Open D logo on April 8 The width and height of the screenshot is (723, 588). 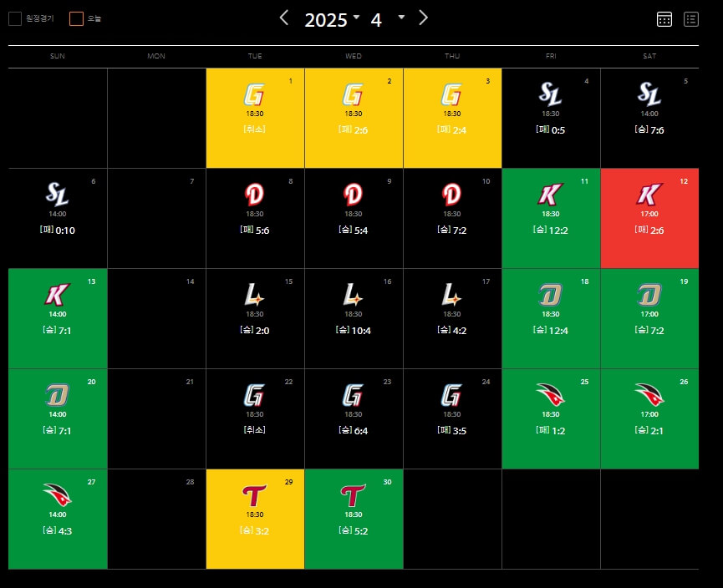click(x=255, y=195)
